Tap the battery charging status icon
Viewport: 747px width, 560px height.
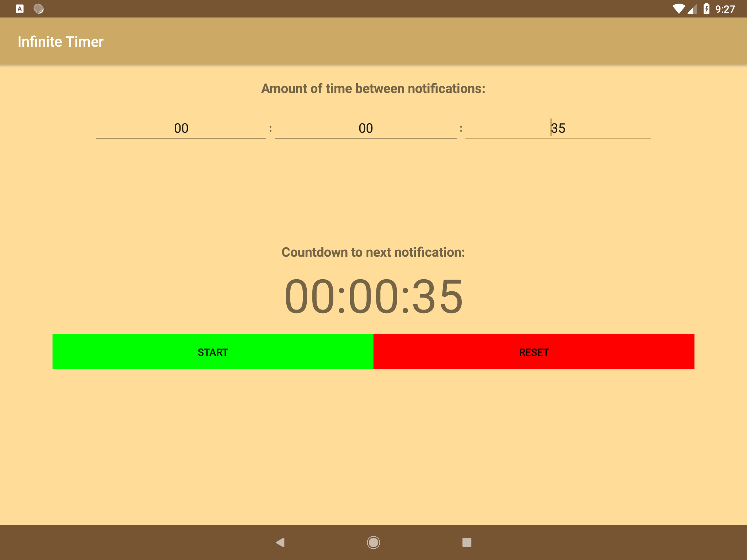point(707,9)
